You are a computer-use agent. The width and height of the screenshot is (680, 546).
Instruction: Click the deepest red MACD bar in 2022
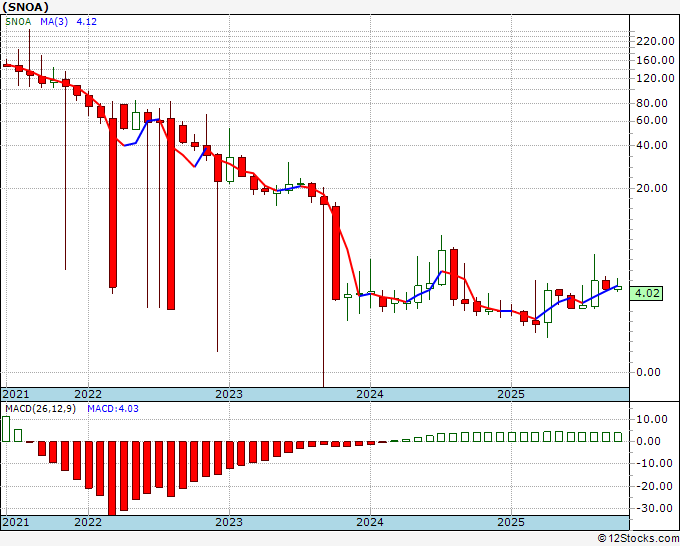point(112,478)
